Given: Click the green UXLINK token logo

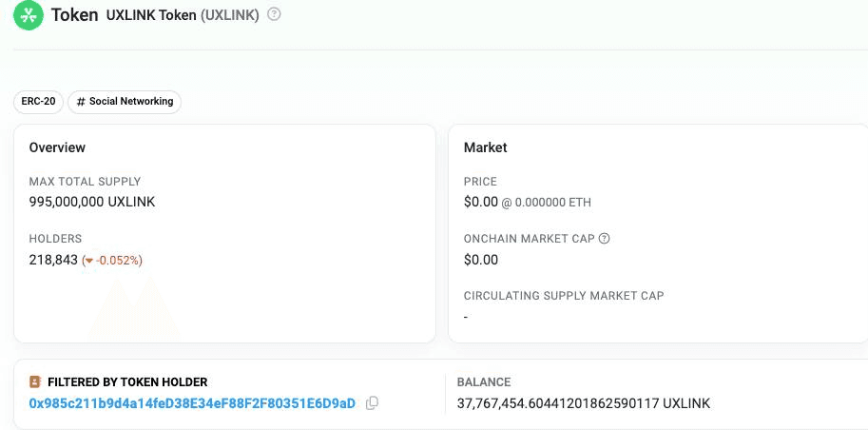Looking at the screenshot, I should (x=29, y=15).
